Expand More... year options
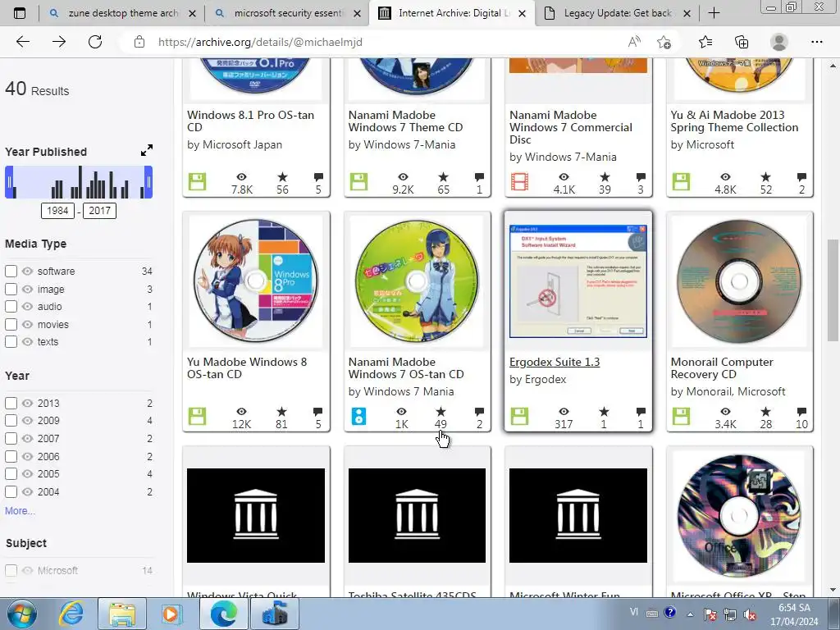Screen dimensions: 840x630 (x=21, y=511)
